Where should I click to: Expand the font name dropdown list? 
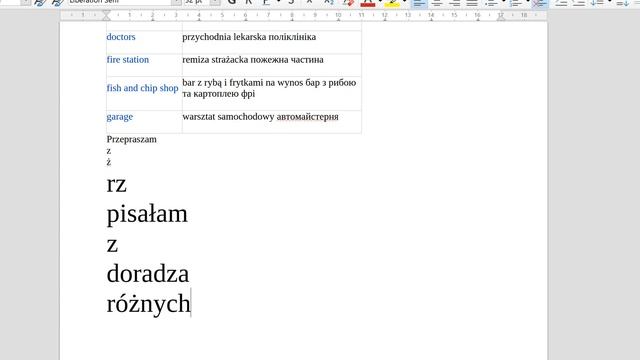coord(176,2)
